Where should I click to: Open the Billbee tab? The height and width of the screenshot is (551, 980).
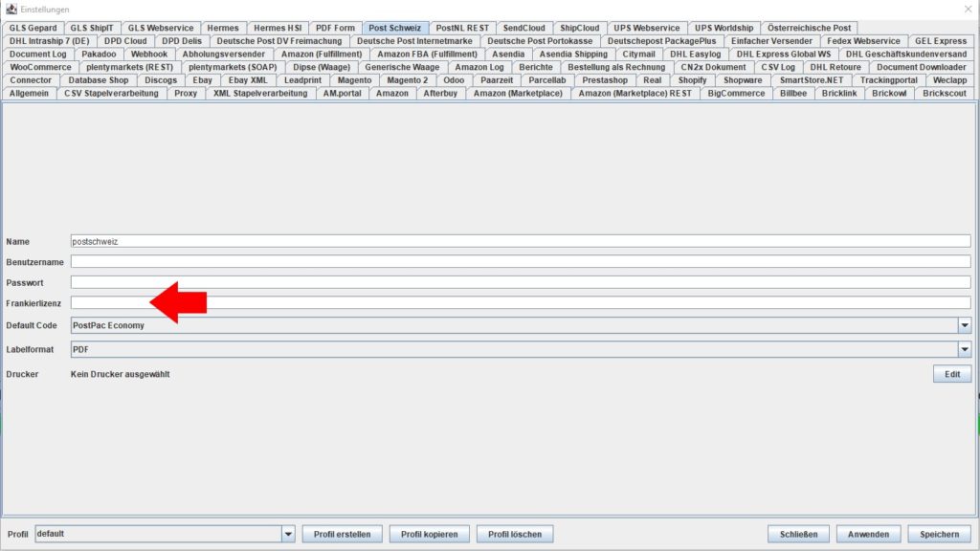(x=793, y=94)
